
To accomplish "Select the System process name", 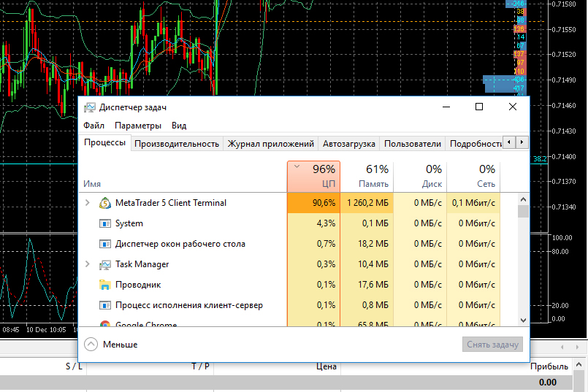I will [129, 223].
